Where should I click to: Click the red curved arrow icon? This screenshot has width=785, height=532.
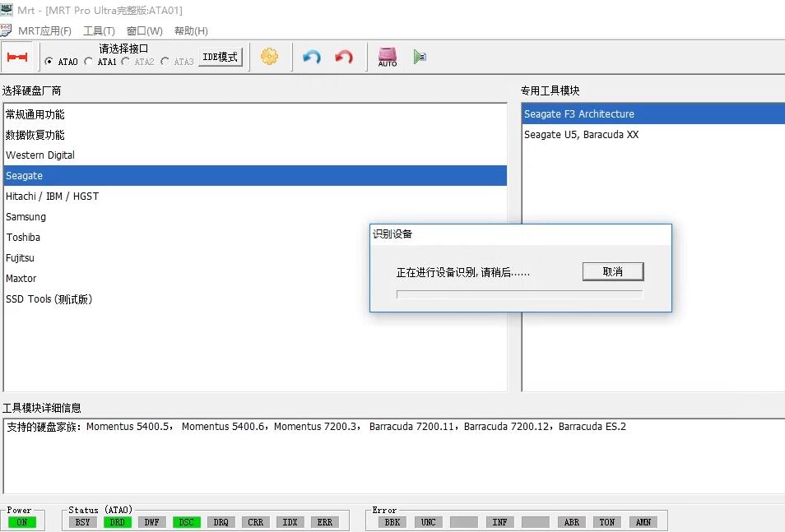point(344,57)
